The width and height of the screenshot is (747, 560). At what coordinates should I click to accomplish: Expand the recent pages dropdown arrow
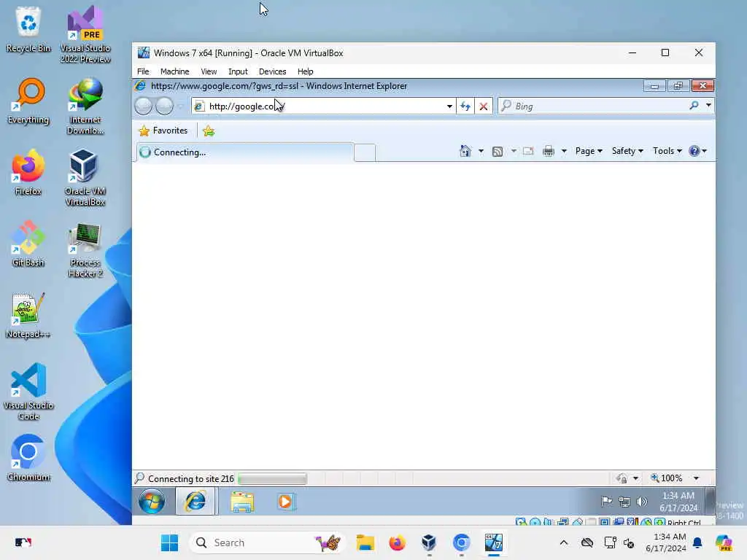coord(181,106)
